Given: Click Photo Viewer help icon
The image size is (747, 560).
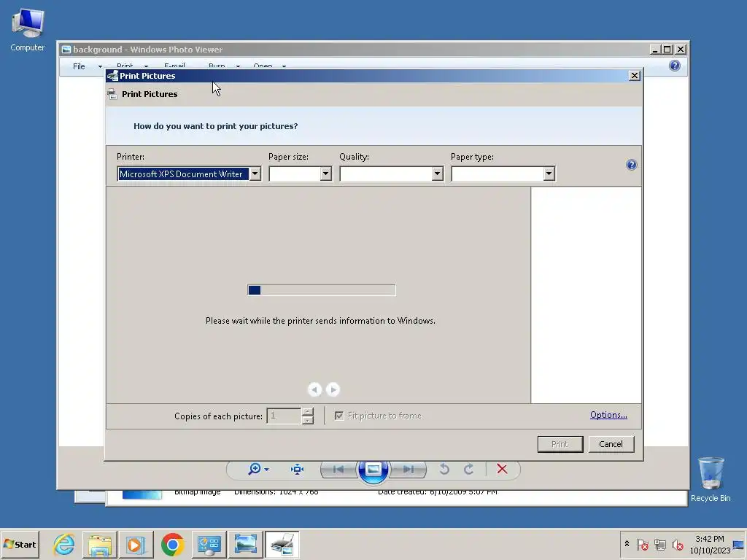Looking at the screenshot, I should point(675,66).
